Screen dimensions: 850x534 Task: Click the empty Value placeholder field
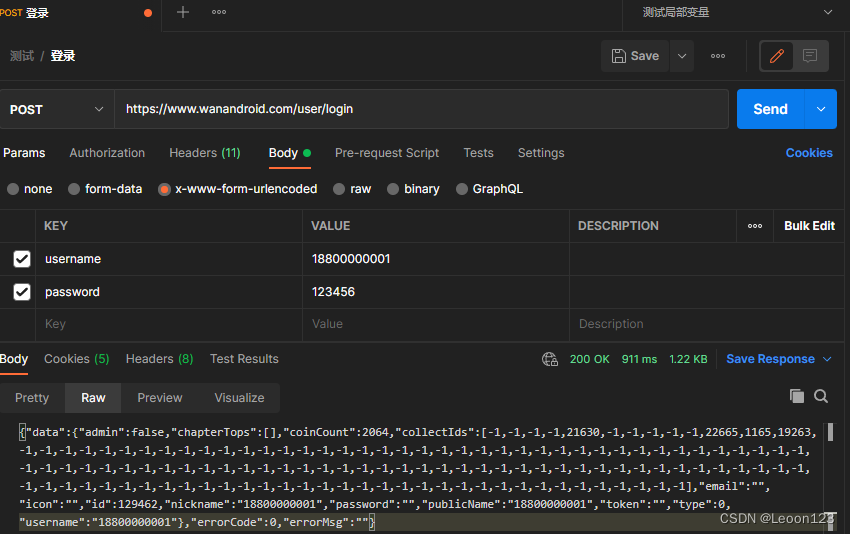tap(435, 324)
